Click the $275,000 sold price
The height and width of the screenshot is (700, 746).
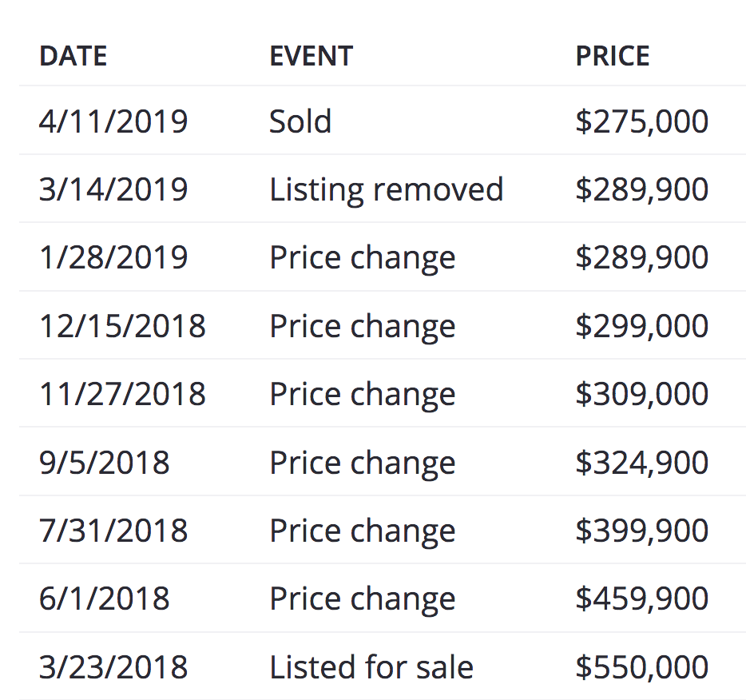pos(641,121)
